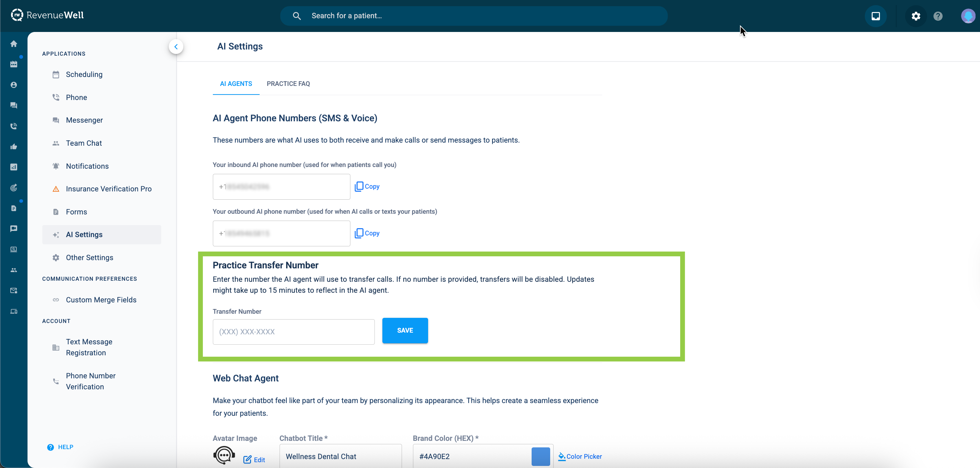Click the settings gear icon in header
This screenshot has height=468, width=980.
[x=916, y=16]
